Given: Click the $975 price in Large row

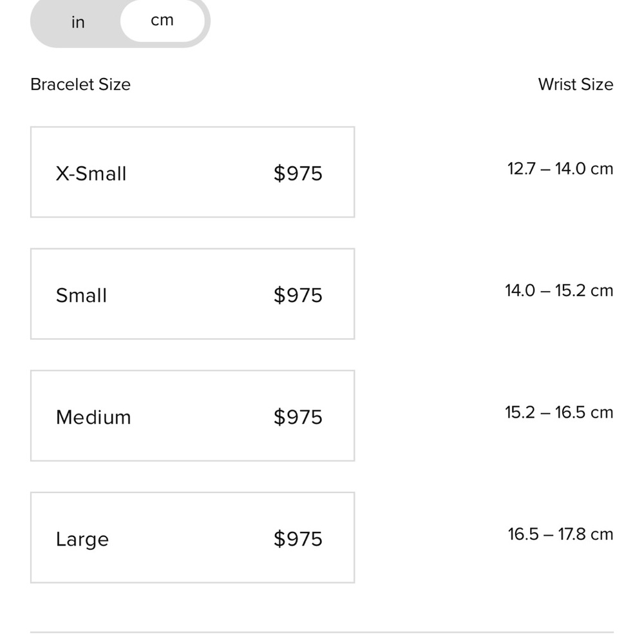Looking at the screenshot, I should pyautogui.click(x=298, y=539).
